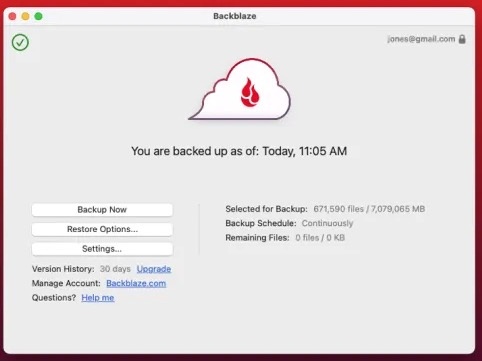
Task: Follow the Upgrade version history link
Action: coord(154,269)
